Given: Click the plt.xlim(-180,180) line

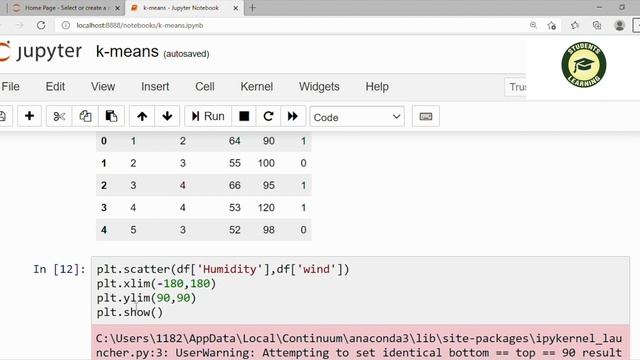Looking at the screenshot, I should point(156,284).
